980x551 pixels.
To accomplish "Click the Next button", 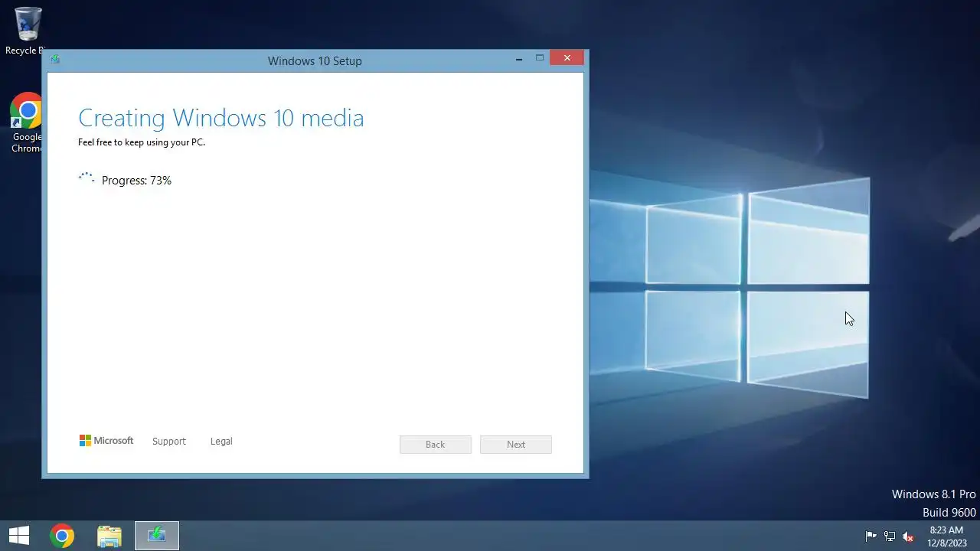I will [x=516, y=445].
